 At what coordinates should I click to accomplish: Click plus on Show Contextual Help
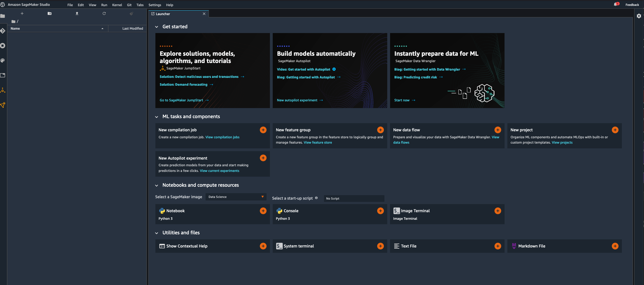263,246
